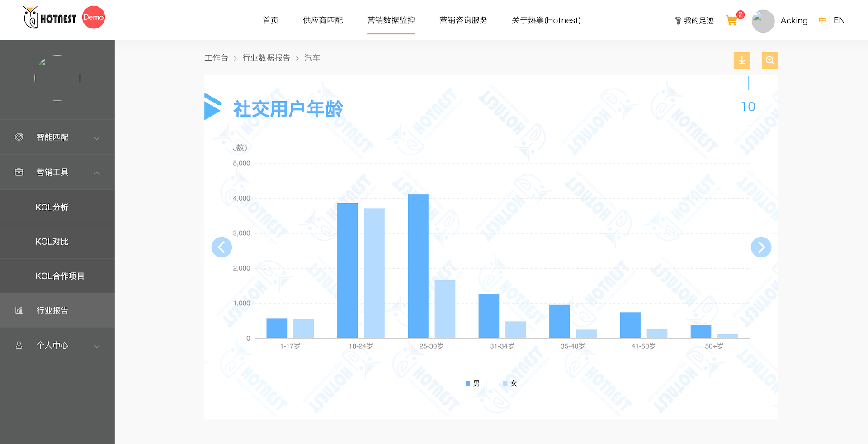The image size is (868, 444).
Task: Click the yellow zoom-in magnifier icon
Action: point(769,61)
